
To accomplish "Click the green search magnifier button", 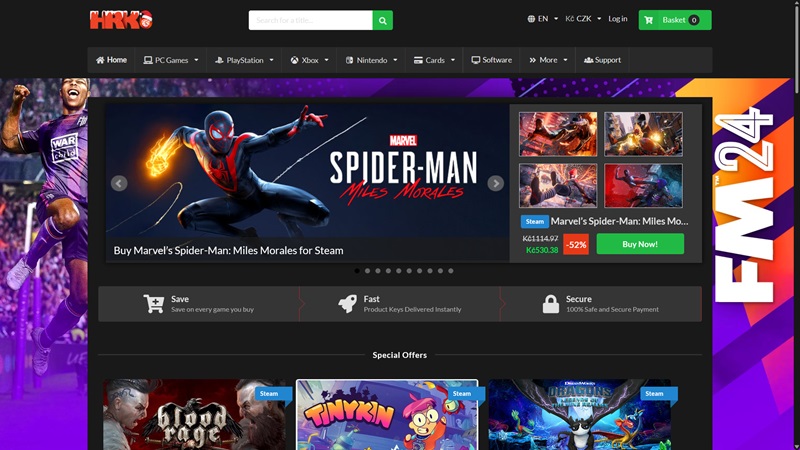I will (383, 20).
